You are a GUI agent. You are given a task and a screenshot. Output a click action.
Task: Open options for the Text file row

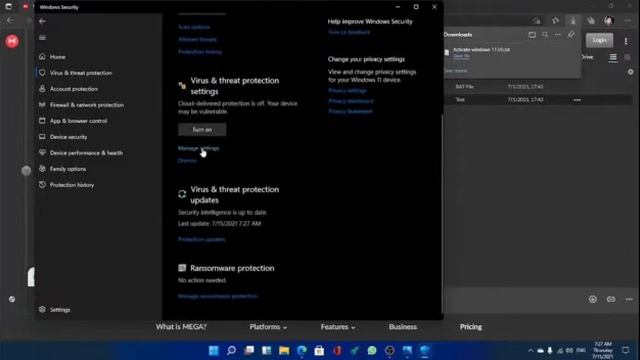point(577,100)
